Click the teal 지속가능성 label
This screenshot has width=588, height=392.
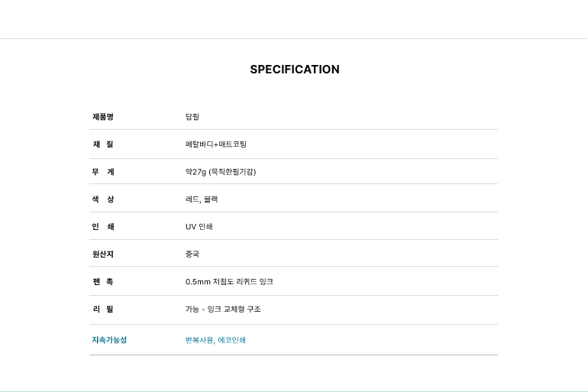109,340
